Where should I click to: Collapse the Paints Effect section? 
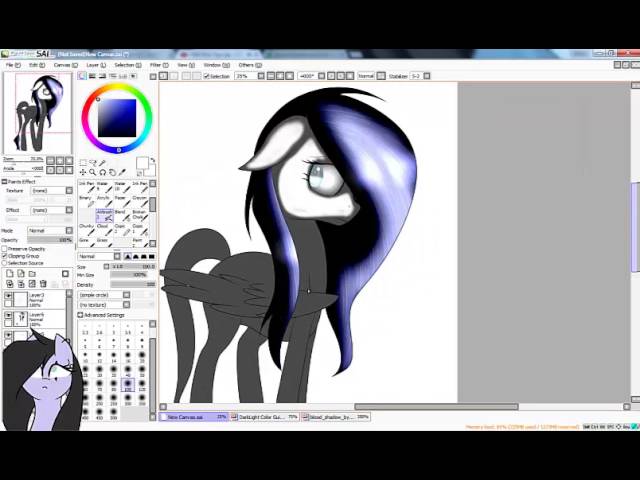pyautogui.click(x=4, y=182)
